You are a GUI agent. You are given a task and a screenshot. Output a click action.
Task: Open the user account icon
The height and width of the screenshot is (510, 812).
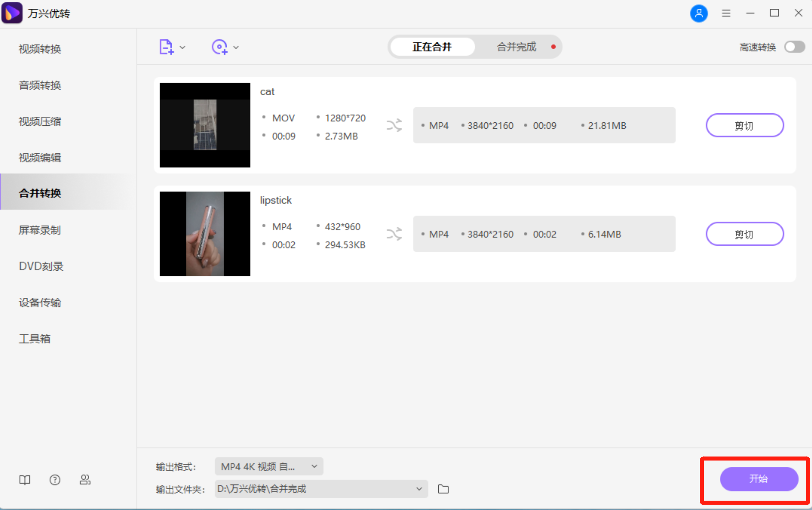pyautogui.click(x=698, y=13)
